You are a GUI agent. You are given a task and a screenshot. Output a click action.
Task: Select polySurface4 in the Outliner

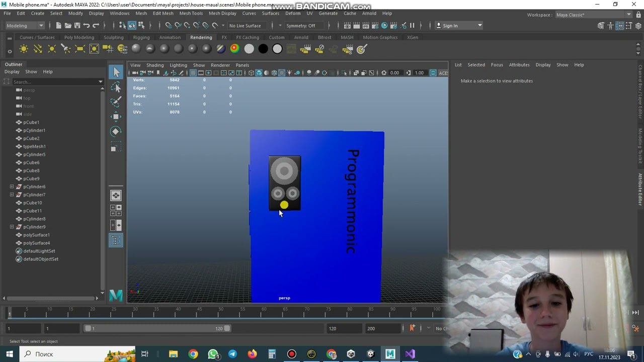(x=36, y=243)
